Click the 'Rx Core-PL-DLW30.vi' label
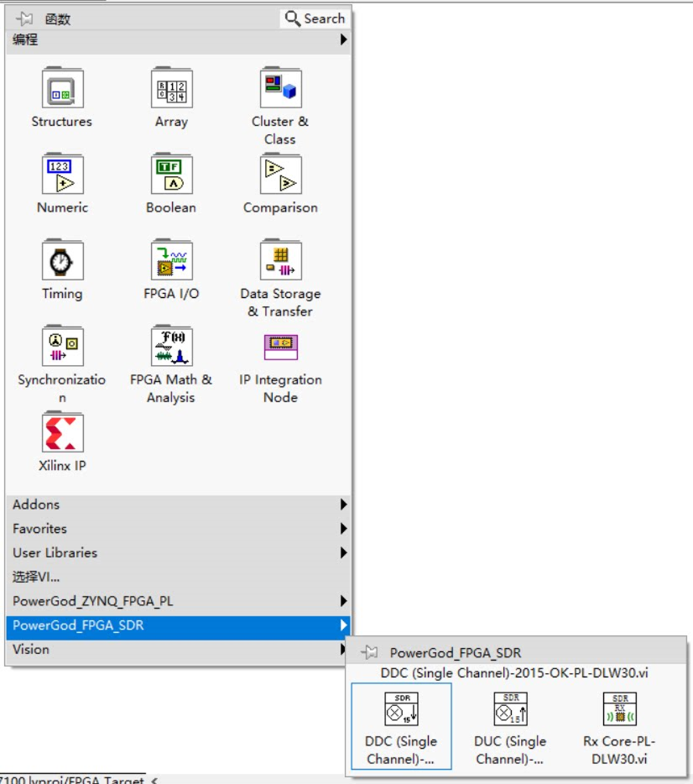The height and width of the screenshot is (784, 693). click(619, 750)
